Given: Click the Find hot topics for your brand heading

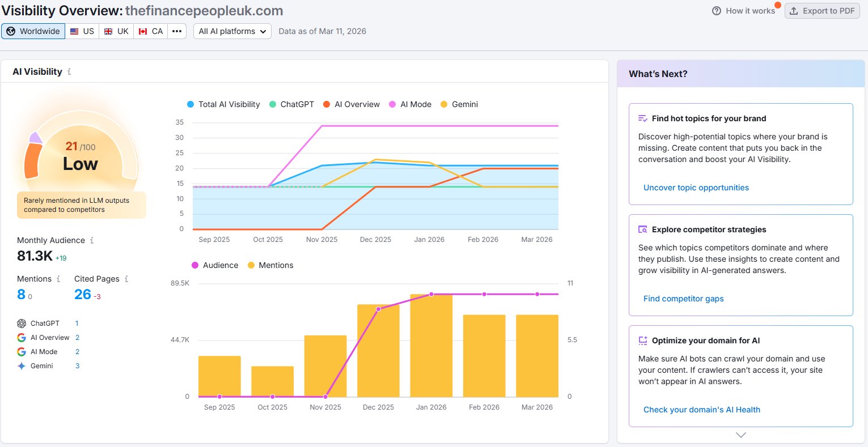Looking at the screenshot, I should (709, 118).
